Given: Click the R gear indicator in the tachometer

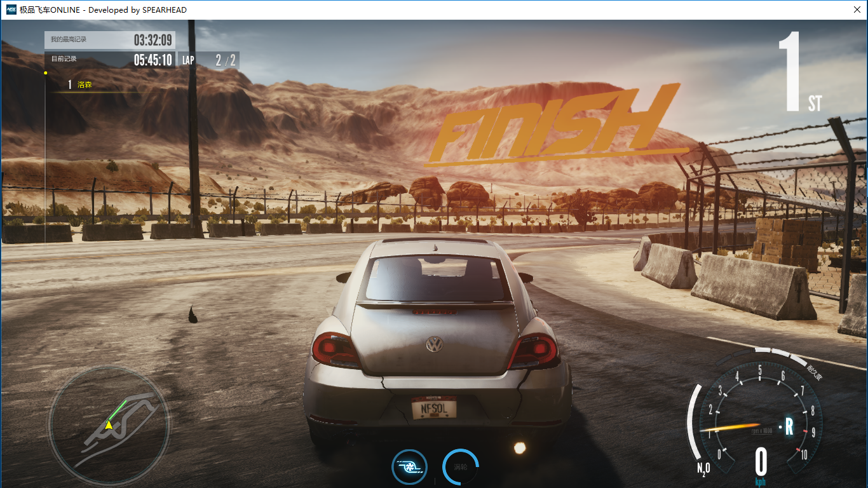Looking at the screenshot, I should tap(789, 426).
